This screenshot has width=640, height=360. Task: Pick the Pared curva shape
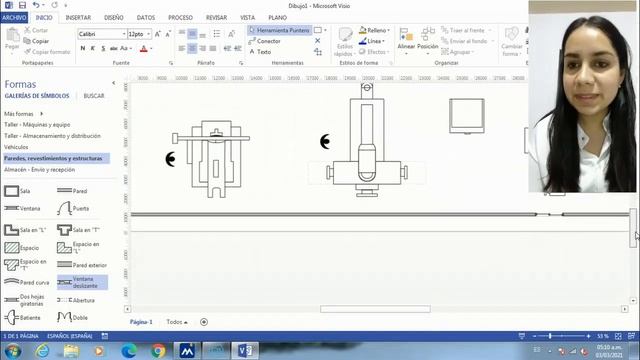[x=27, y=282]
